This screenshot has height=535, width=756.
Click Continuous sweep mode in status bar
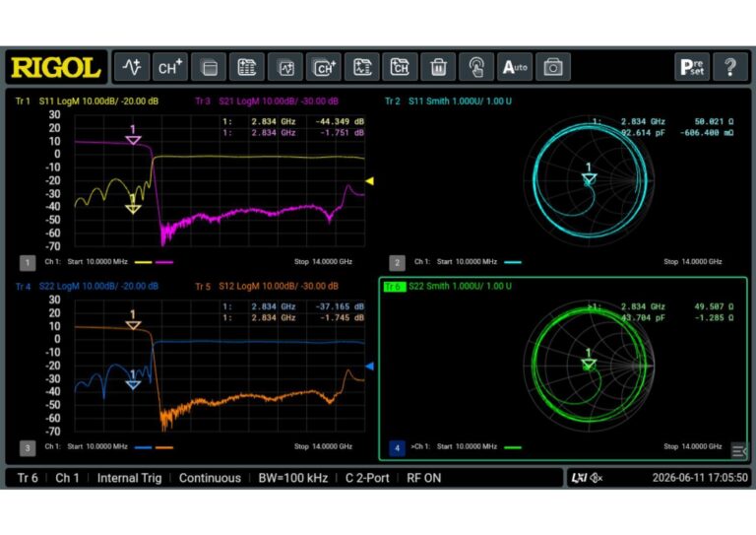click(210, 478)
